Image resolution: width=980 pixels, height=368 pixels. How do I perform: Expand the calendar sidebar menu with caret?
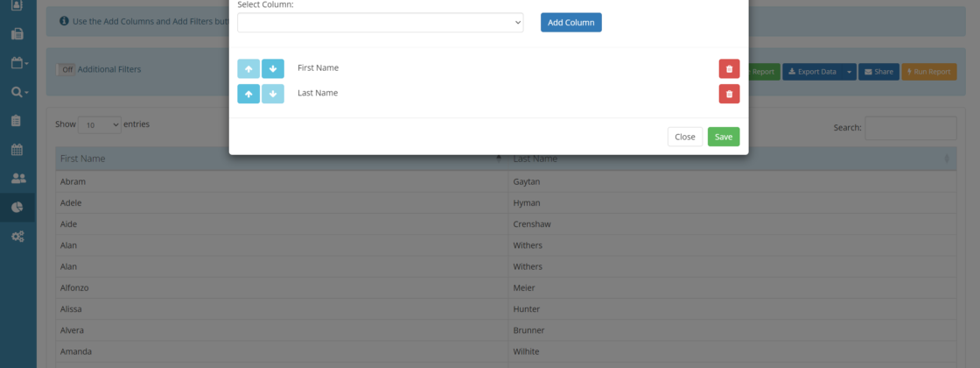(18, 63)
